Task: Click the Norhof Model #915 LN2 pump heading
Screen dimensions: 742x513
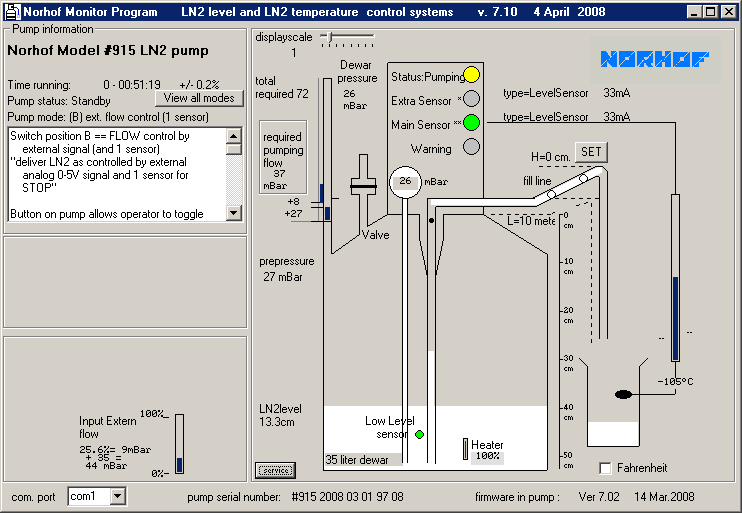Action: [108, 51]
